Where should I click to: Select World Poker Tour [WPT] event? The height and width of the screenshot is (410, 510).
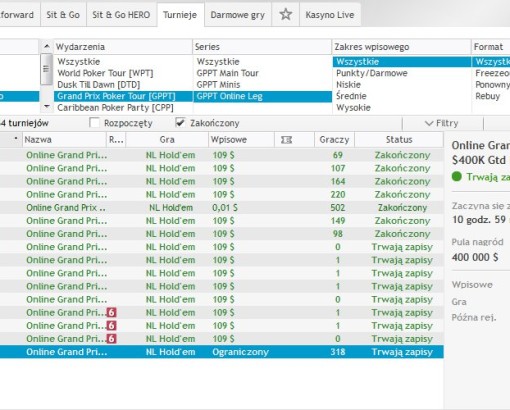coord(123,73)
